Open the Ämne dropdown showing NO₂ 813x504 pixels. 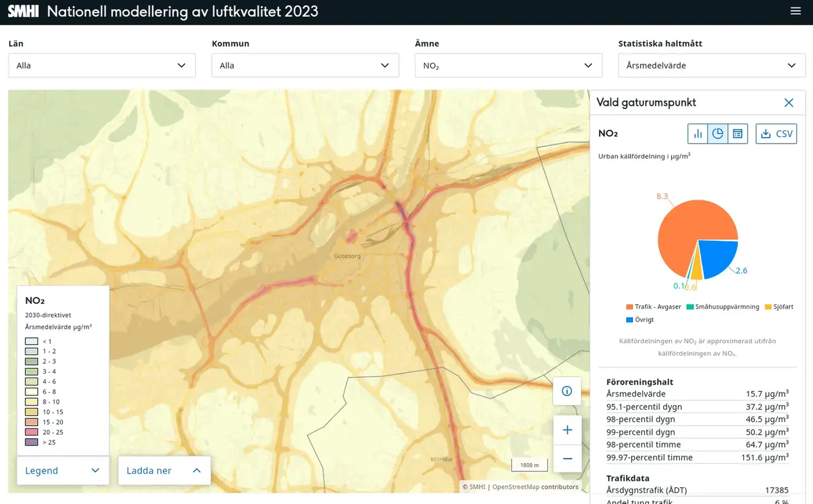[x=508, y=65]
